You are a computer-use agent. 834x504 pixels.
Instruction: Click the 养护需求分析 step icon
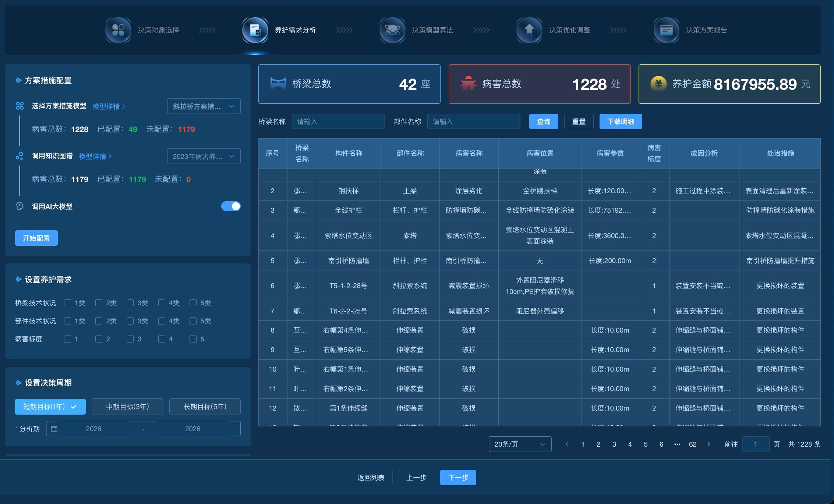(x=255, y=30)
